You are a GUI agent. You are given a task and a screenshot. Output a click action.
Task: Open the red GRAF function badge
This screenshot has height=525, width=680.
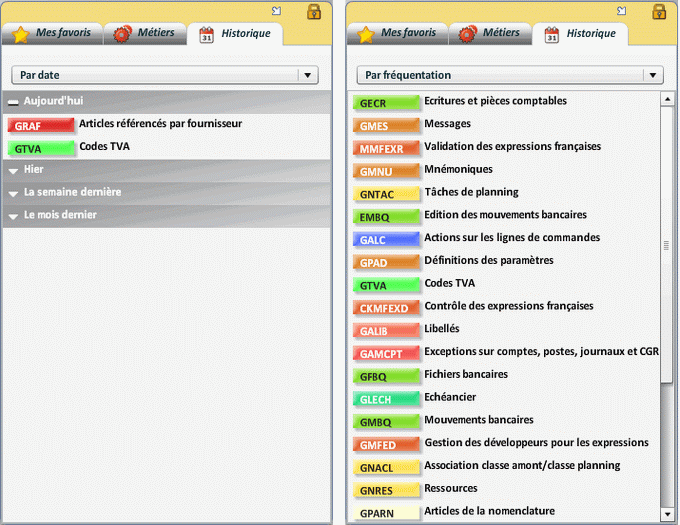tap(40, 126)
